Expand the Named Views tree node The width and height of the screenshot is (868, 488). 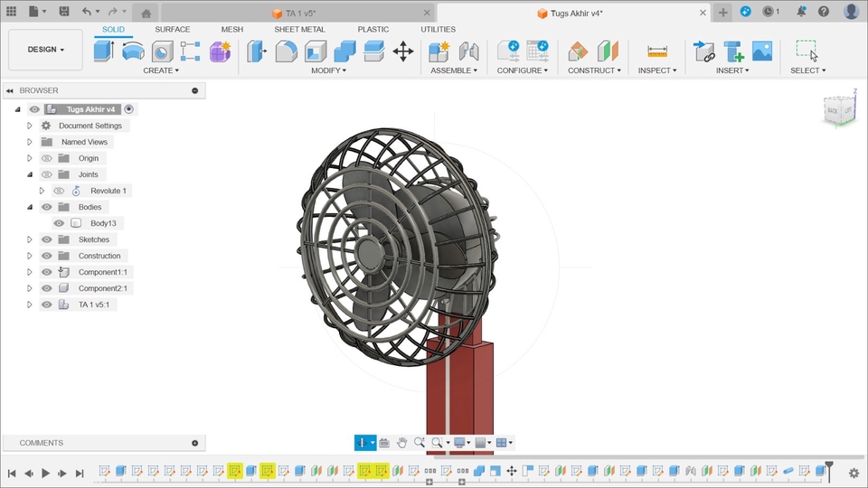pyautogui.click(x=30, y=142)
